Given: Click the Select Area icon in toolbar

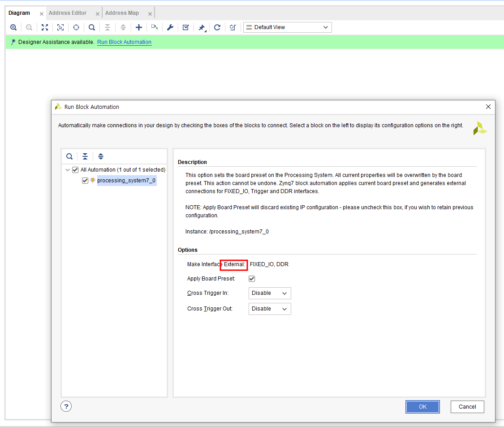Looking at the screenshot, I should pyautogui.click(x=60, y=27).
